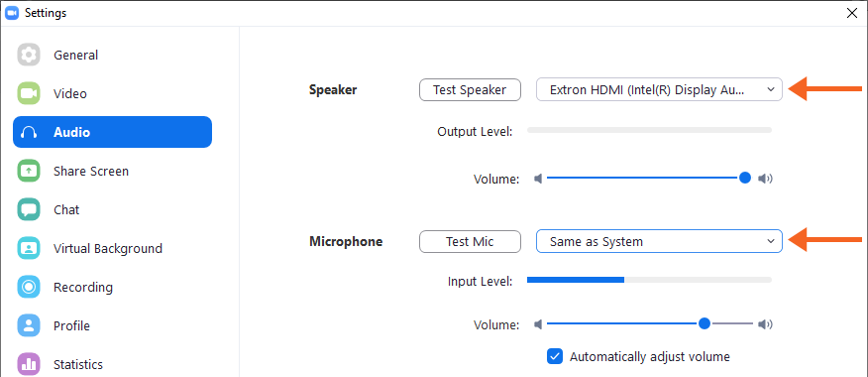Expand the Speaker device dropdown
The width and height of the screenshot is (868, 377).
click(659, 89)
